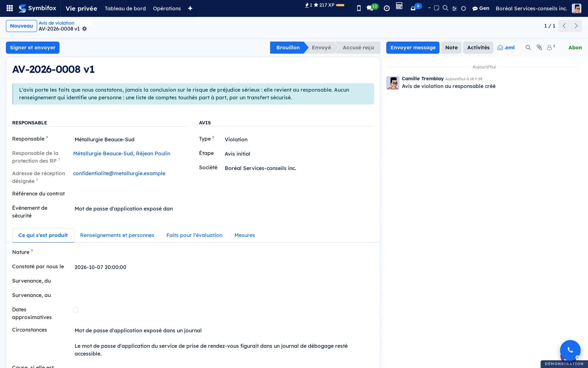Screen dimensions: 588x368
Task: Select the Envoyé status stage
Action: coord(321,47)
